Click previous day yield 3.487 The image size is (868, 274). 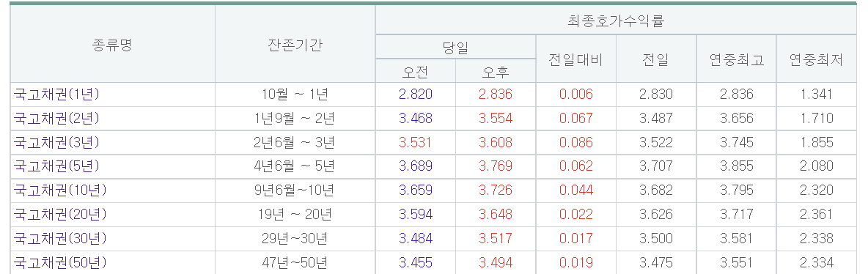[x=656, y=118]
